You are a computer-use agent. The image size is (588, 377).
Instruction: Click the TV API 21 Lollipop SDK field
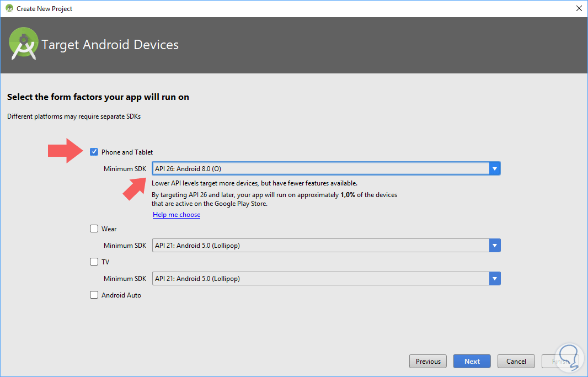[320, 279]
